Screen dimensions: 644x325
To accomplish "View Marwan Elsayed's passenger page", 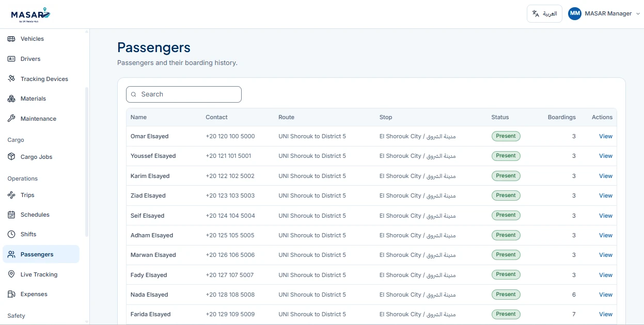I will pos(605,255).
